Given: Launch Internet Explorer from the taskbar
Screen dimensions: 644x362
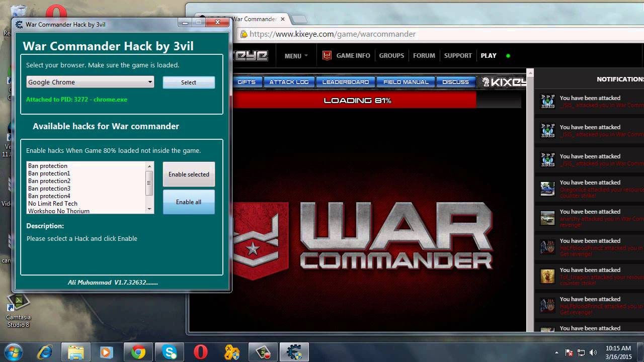Looking at the screenshot, I should (x=45, y=352).
